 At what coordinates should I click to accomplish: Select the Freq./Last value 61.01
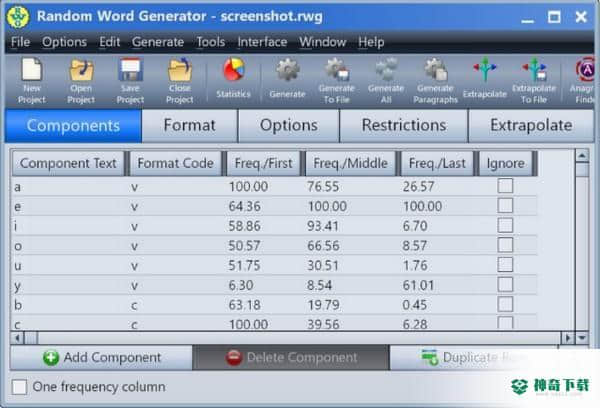pyautogui.click(x=418, y=286)
